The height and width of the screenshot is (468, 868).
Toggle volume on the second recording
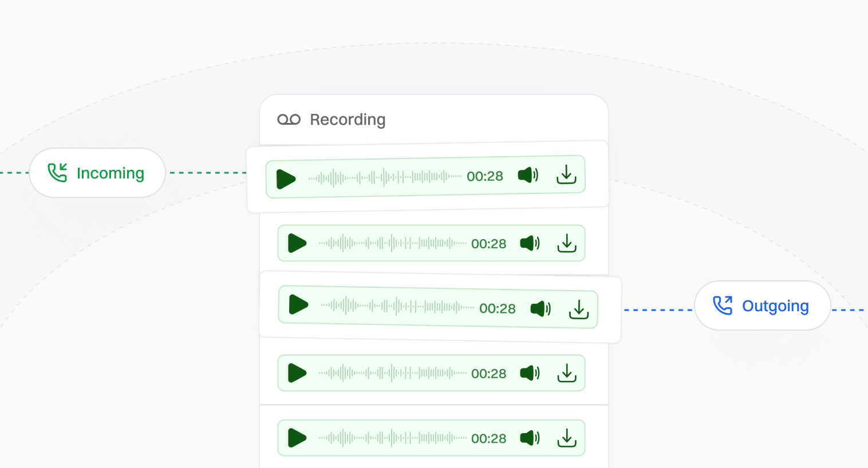coord(530,243)
